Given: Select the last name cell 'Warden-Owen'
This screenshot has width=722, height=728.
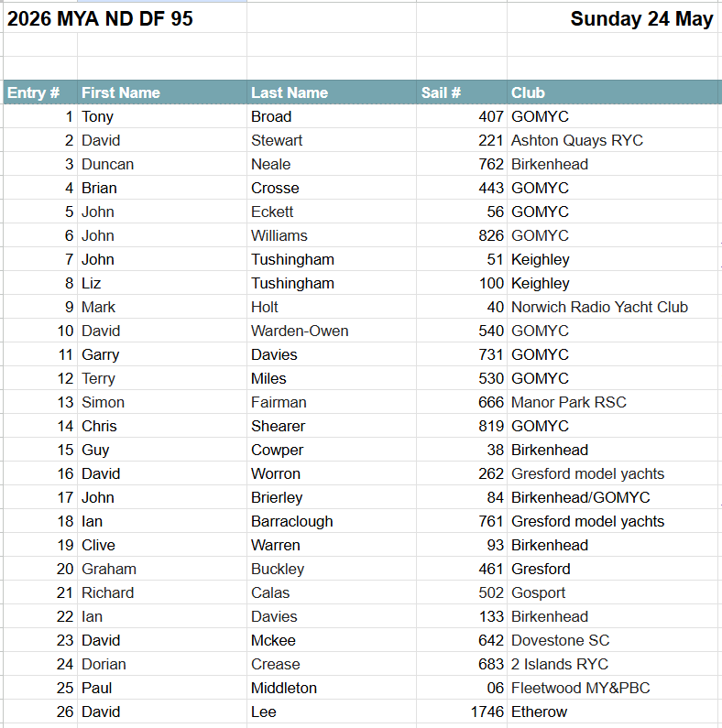Looking at the screenshot, I should pyautogui.click(x=300, y=331).
